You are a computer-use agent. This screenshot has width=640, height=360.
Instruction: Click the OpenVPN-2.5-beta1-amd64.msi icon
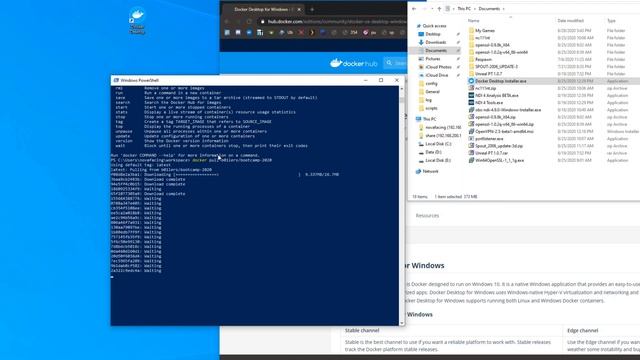pos(471,131)
